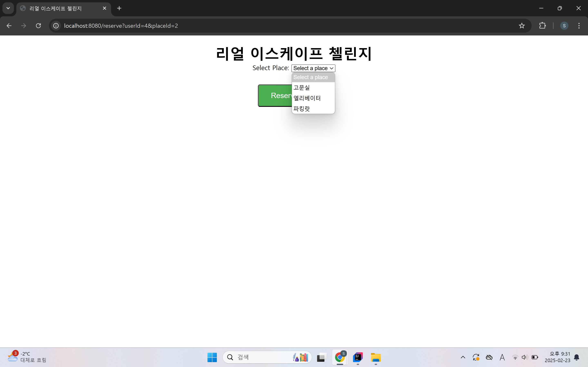Choose 엘리베이터 from the place list
The width and height of the screenshot is (588, 367).
(307, 98)
